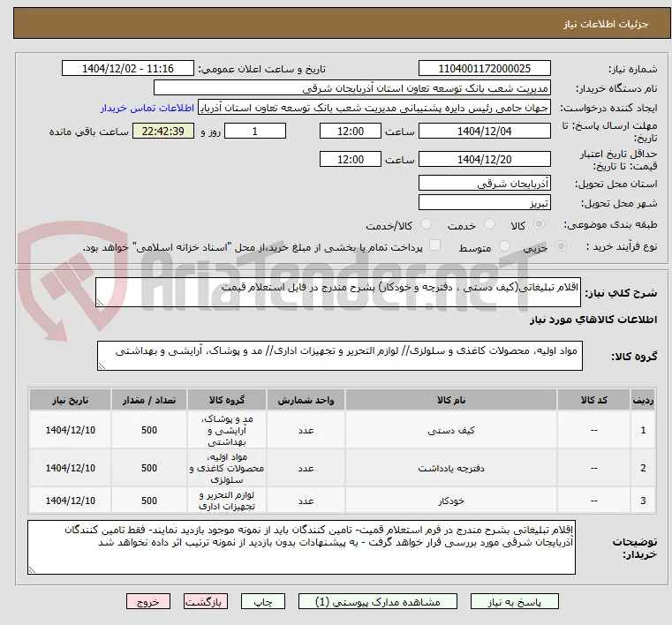Click the ردیف column header

click(643, 400)
